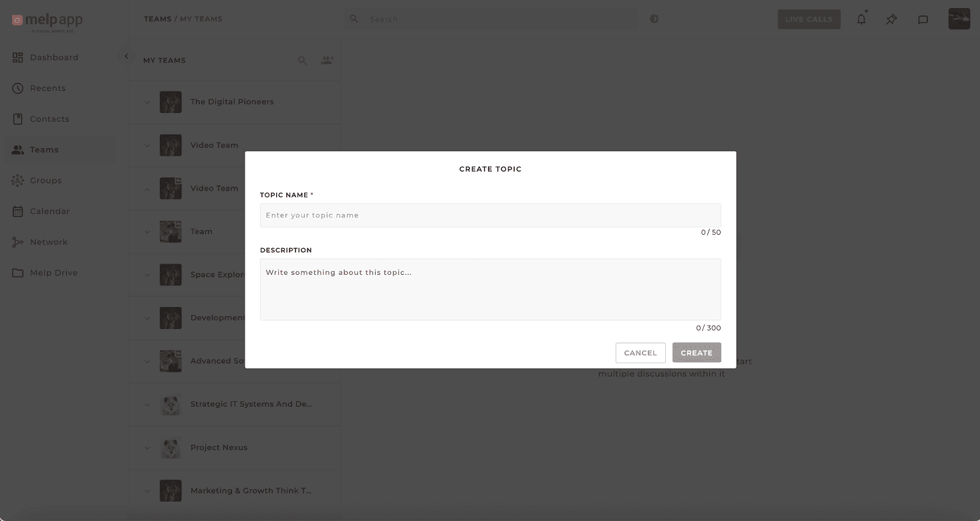Open notifications via the bell icon
The image size is (980, 521).
pos(861,19)
